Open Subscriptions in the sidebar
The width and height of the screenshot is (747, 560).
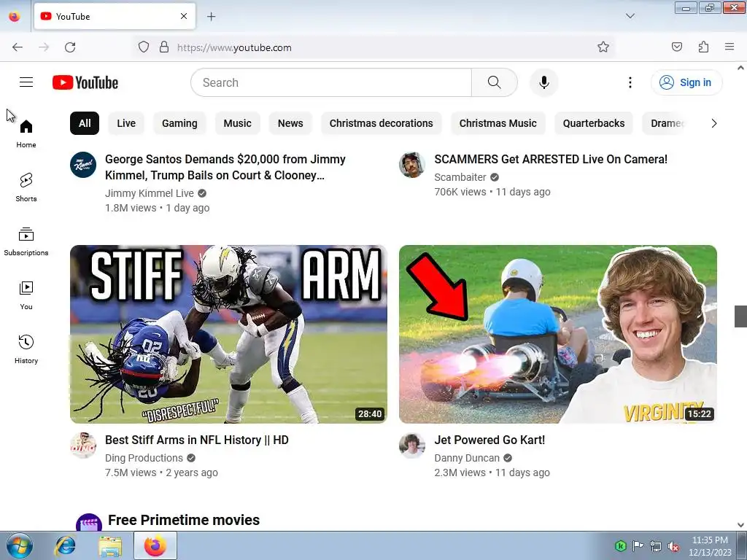(x=26, y=241)
